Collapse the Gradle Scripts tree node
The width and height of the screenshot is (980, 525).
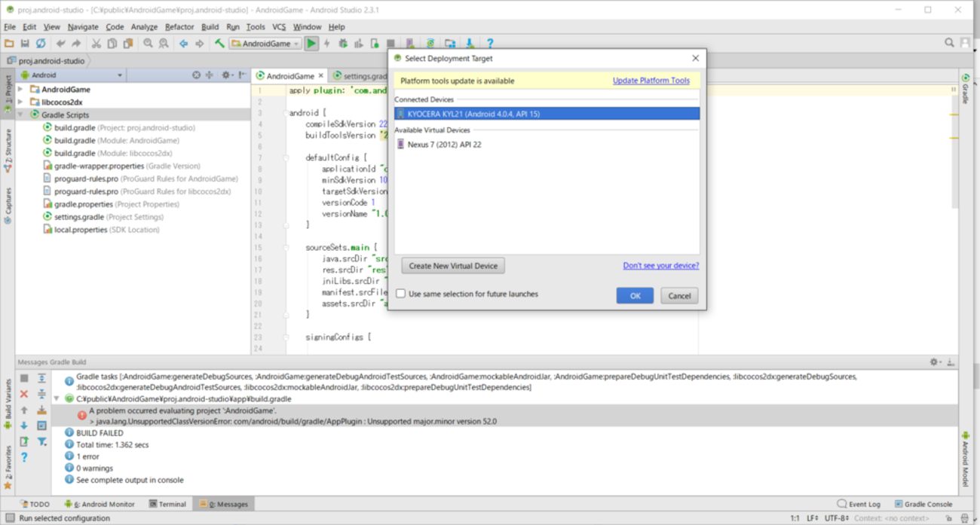[20, 115]
